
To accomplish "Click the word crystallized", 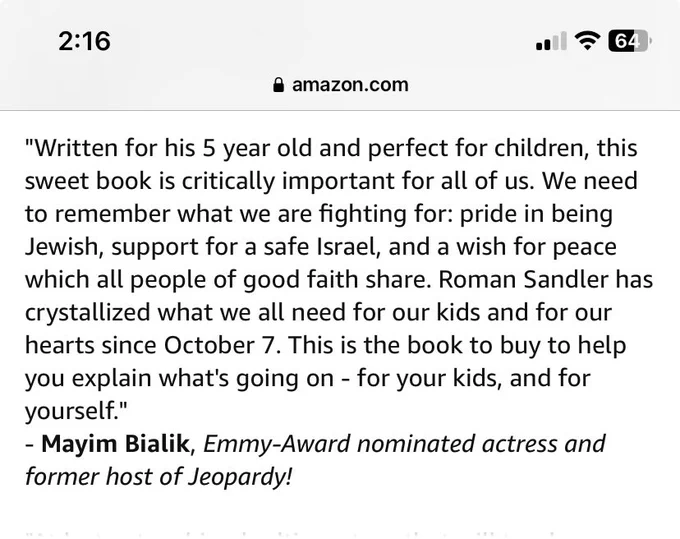I will 88,313.
